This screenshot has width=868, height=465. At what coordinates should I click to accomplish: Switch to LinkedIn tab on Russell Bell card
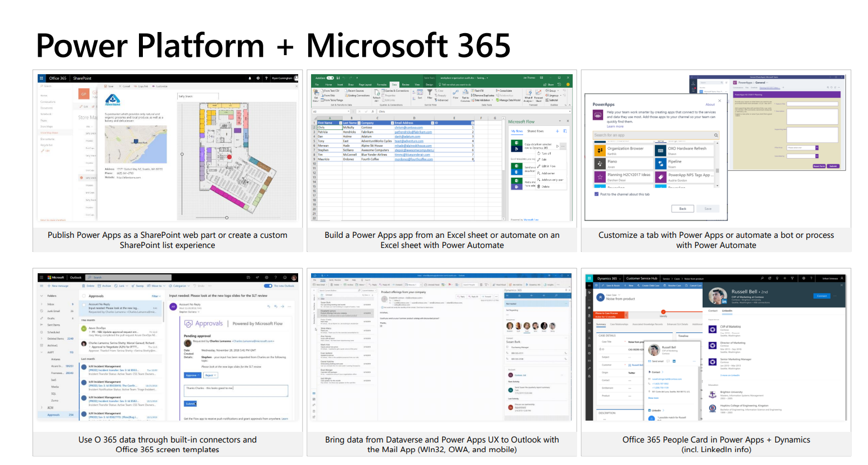click(727, 310)
